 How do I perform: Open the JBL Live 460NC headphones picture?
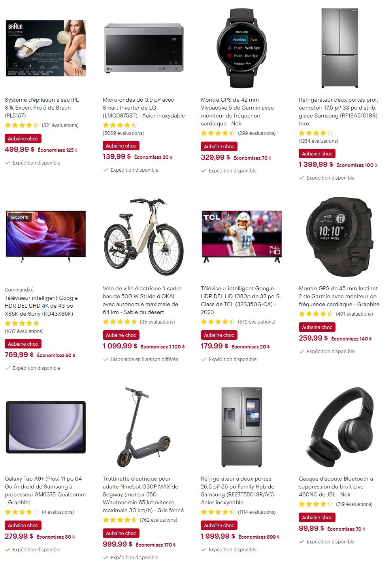340,427
